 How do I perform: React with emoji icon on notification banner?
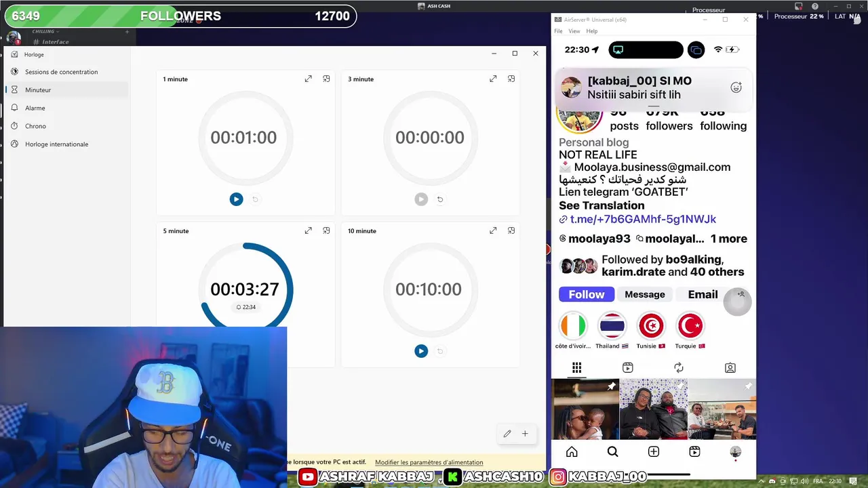(x=736, y=87)
